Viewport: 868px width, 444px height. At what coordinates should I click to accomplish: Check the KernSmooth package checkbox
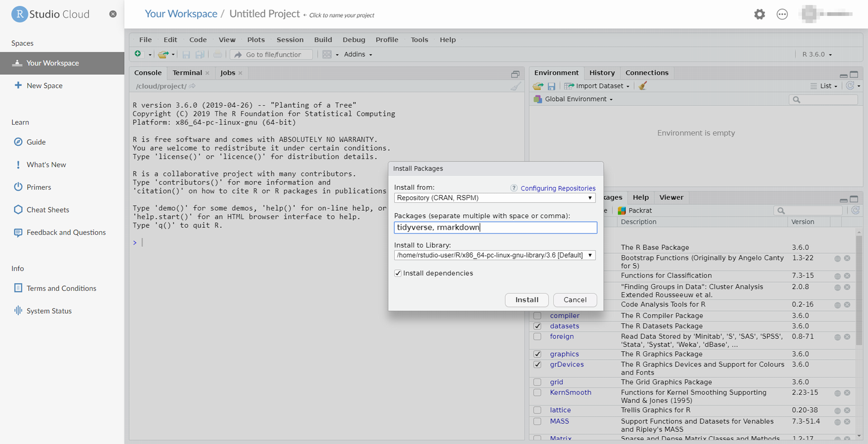pos(537,393)
